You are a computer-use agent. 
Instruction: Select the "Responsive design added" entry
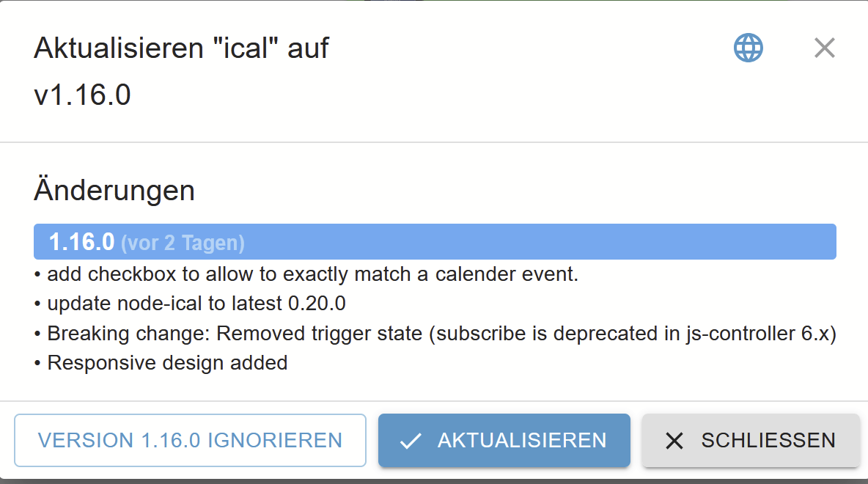[161, 363]
